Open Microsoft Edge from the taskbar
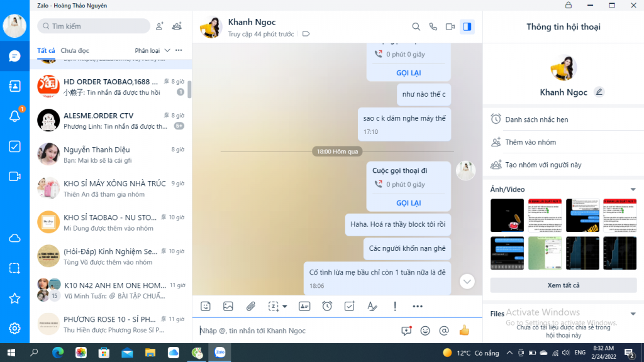 click(58, 353)
